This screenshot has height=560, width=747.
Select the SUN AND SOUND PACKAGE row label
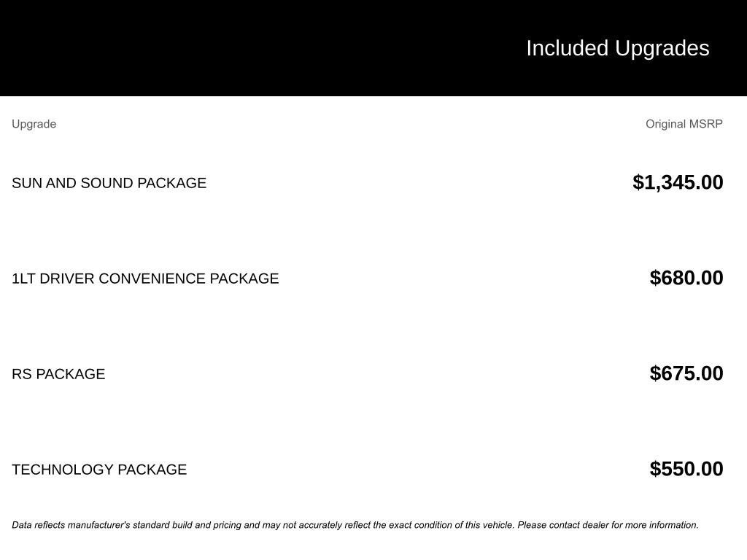109,183
